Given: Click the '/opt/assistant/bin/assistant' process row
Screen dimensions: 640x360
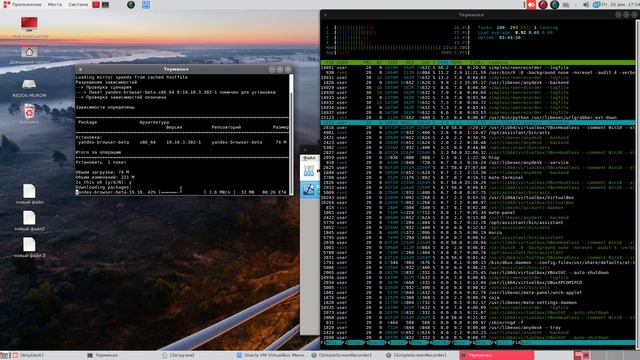Looking at the screenshot, I should tap(478, 222).
